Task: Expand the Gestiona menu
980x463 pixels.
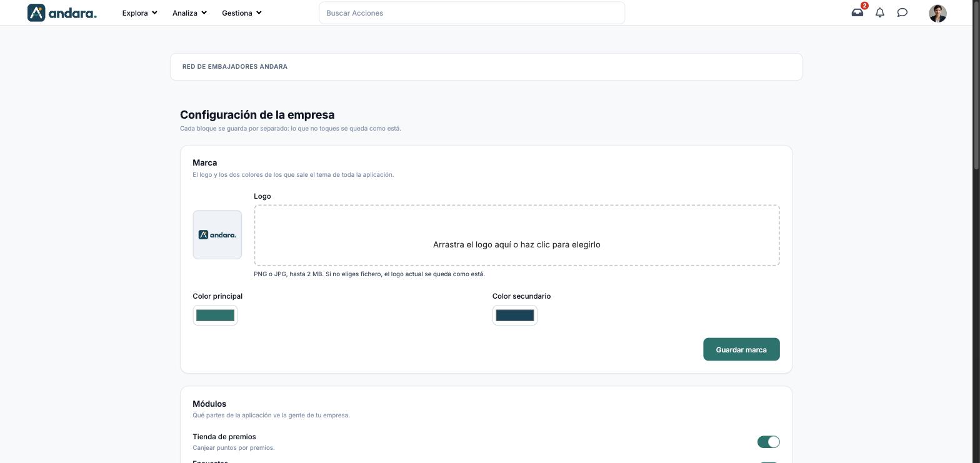Action: click(241, 12)
